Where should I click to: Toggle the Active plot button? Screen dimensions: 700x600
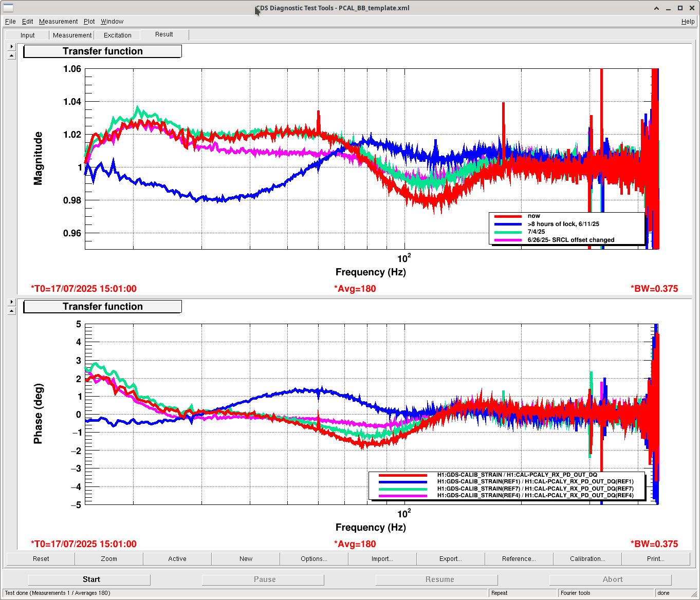[177, 559]
